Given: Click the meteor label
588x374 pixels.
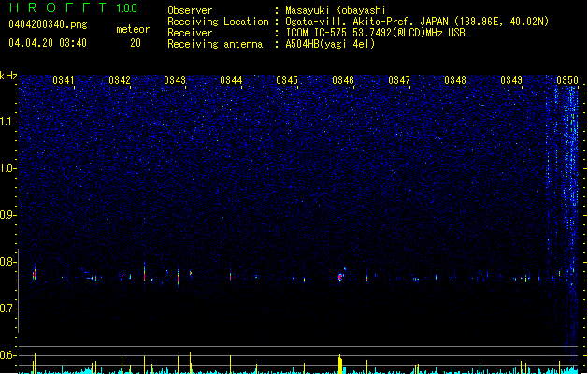Looking at the screenshot, I should [x=133, y=29].
